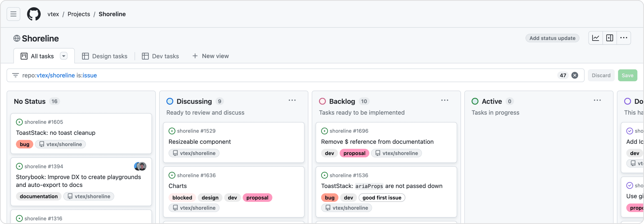644x224 pixels.
Task: Click vtex/shoreline repo chip on issue #1536
Action: click(347, 208)
